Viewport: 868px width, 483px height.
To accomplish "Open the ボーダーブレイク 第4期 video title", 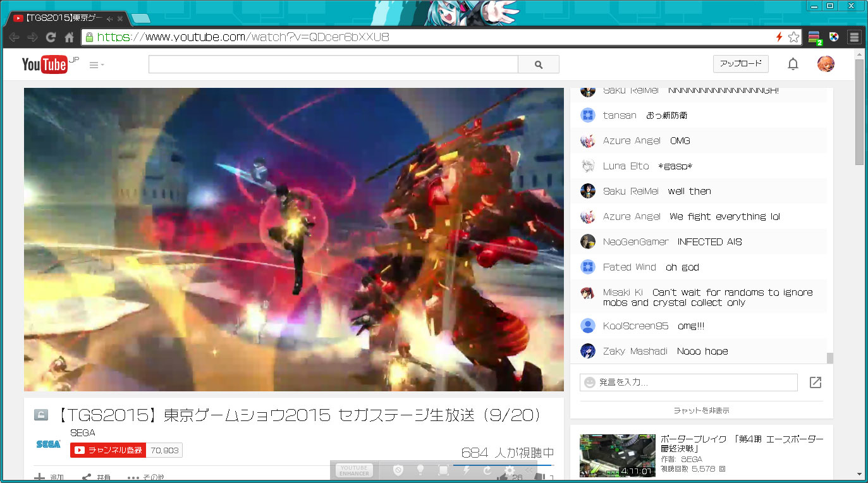I will click(x=742, y=444).
